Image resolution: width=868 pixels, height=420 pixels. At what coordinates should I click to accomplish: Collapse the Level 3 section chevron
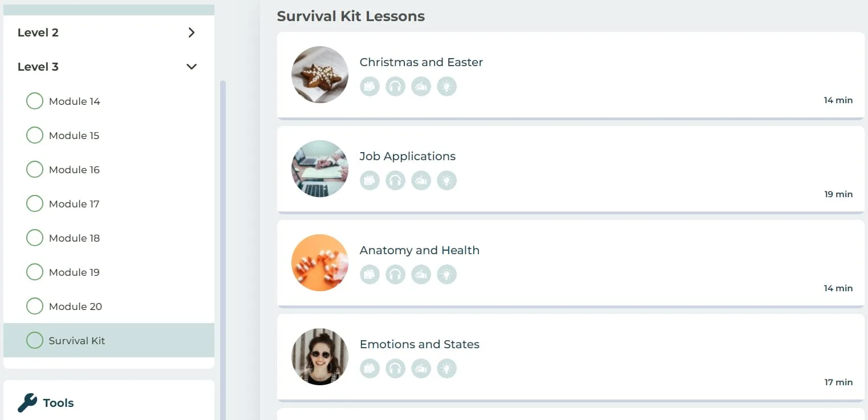click(192, 67)
